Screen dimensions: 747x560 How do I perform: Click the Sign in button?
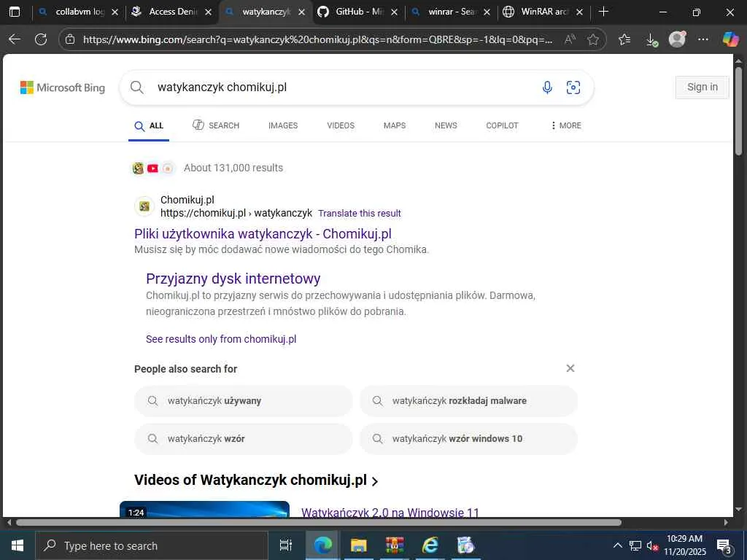[x=703, y=87]
